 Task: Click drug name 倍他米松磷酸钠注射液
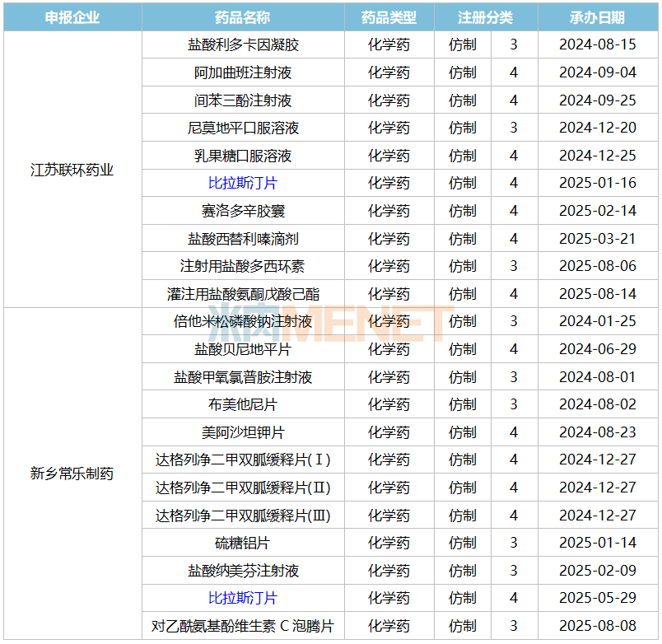[x=243, y=321]
